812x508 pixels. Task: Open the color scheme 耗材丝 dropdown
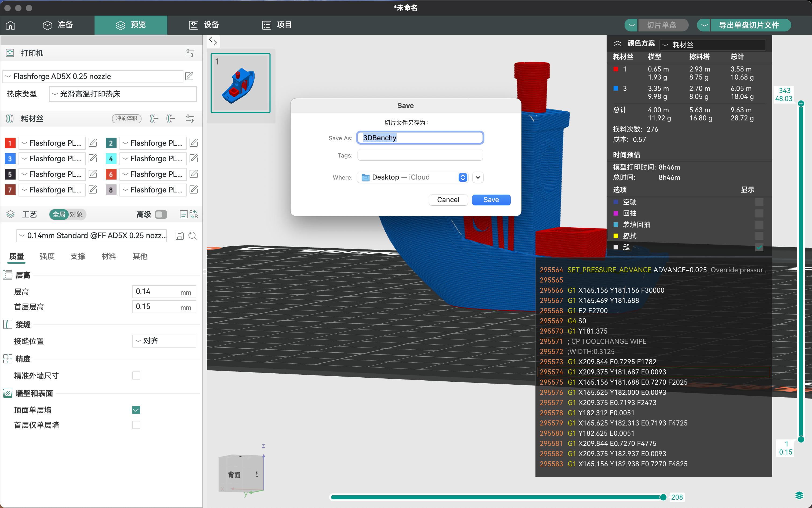tap(713, 45)
